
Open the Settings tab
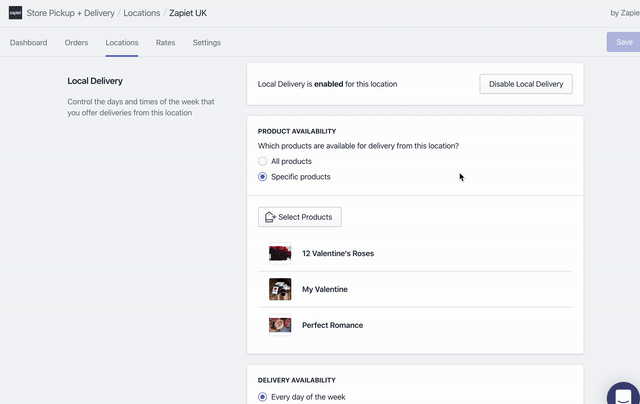click(x=207, y=43)
